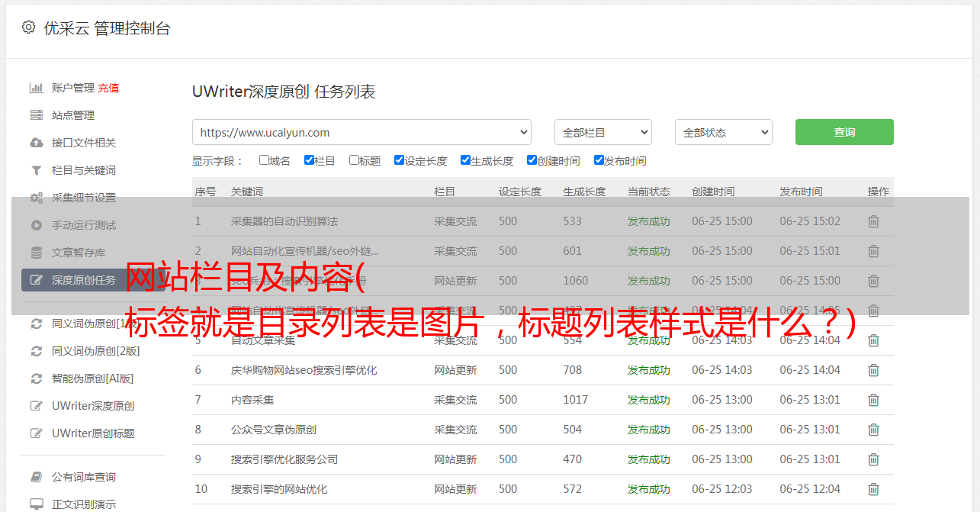Click the gear icon beside 优采云 管理控制台

coord(28,27)
